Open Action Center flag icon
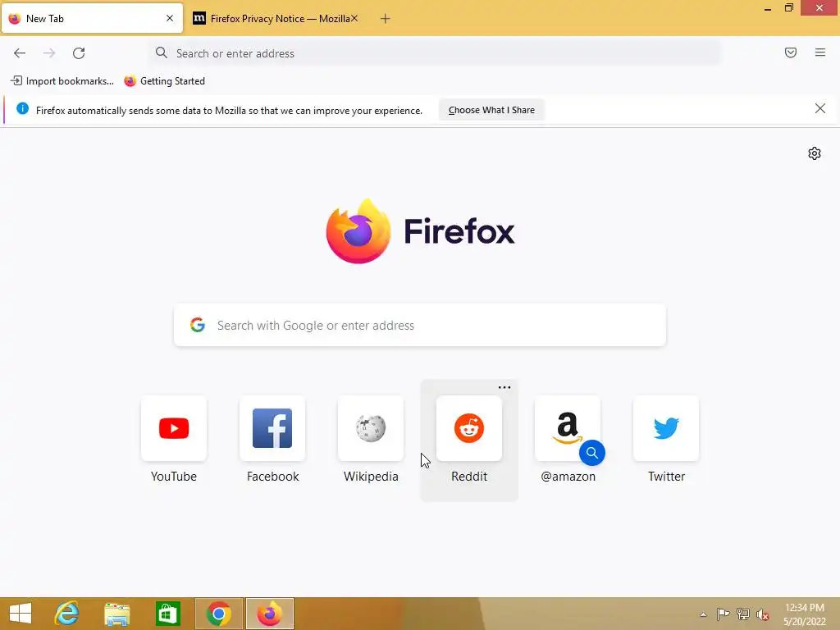Screen dimensions: 840x630 723,614
